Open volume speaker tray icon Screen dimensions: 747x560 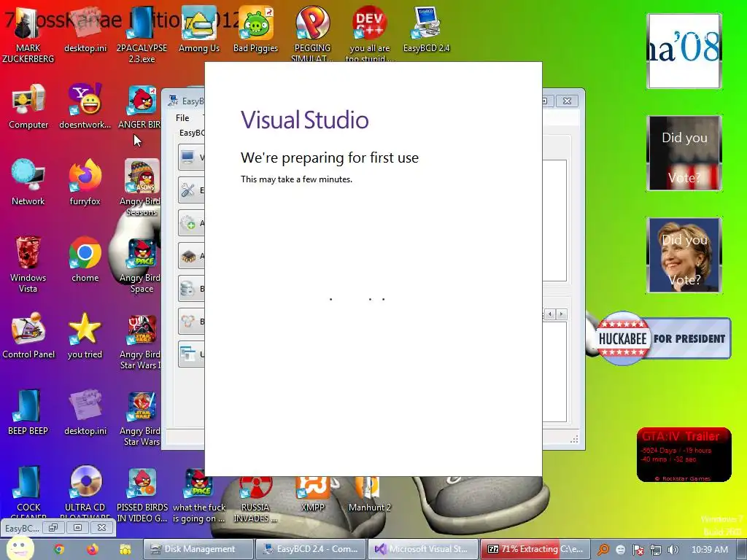[673, 550]
